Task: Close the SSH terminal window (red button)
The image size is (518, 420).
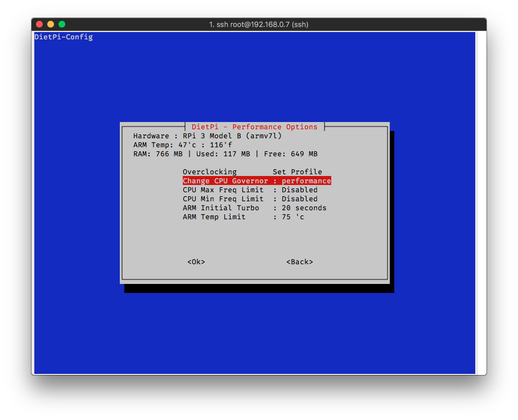Action: click(39, 24)
